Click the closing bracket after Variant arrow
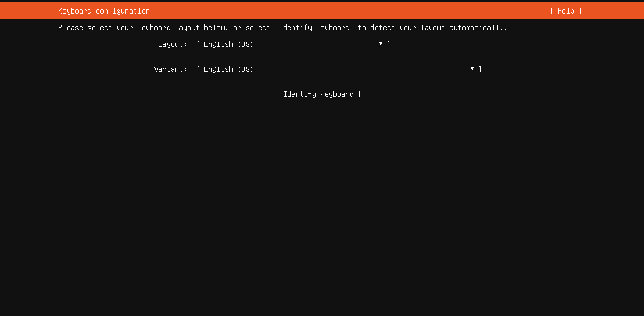 pos(480,69)
